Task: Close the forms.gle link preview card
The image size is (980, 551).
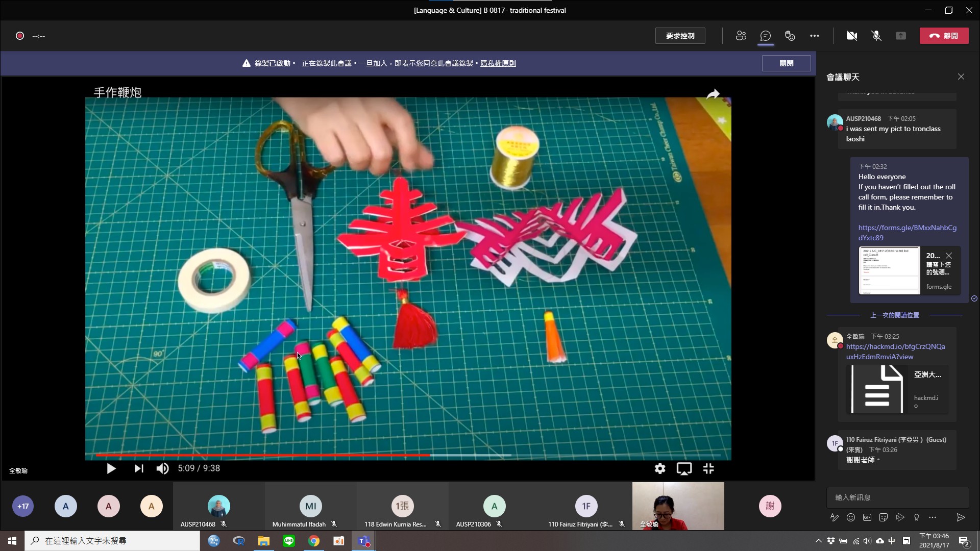Action: (948, 256)
